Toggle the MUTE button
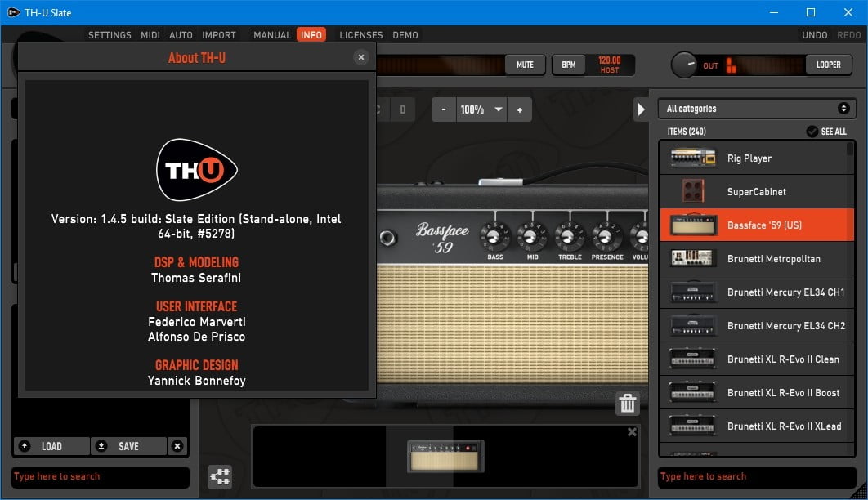 [525, 65]
